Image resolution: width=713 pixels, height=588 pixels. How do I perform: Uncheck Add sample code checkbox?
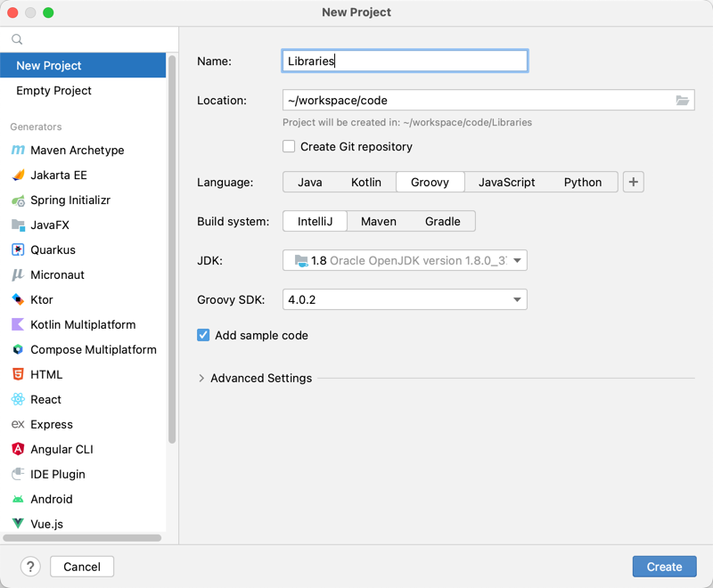click(x=203, y=335)
